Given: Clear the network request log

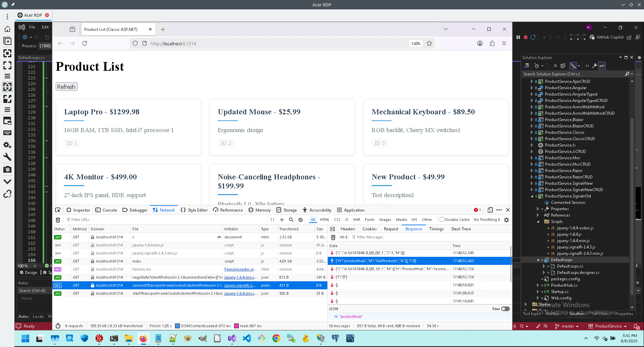Looking at the screenshot, I should pos(58,220).
